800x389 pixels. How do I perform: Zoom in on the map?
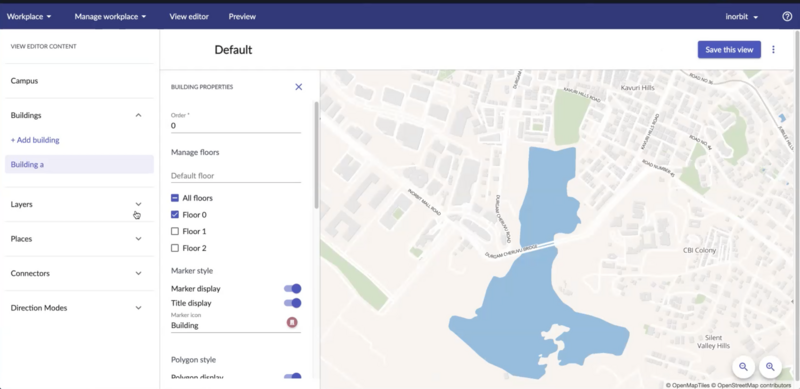click(x=770, y=367)
